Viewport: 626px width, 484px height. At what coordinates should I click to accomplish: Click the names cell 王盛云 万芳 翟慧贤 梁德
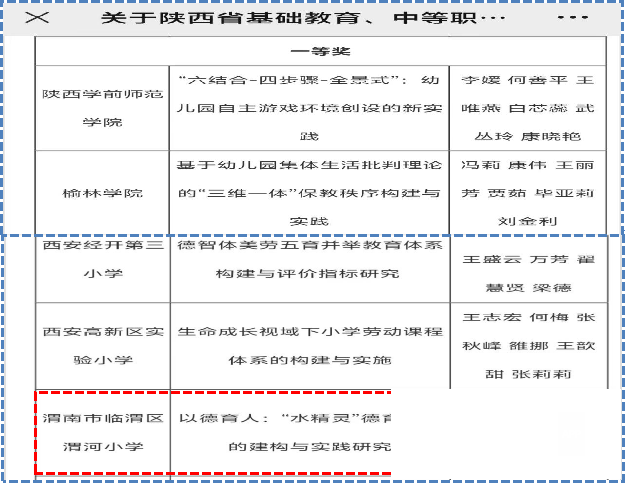click(529, 269)
